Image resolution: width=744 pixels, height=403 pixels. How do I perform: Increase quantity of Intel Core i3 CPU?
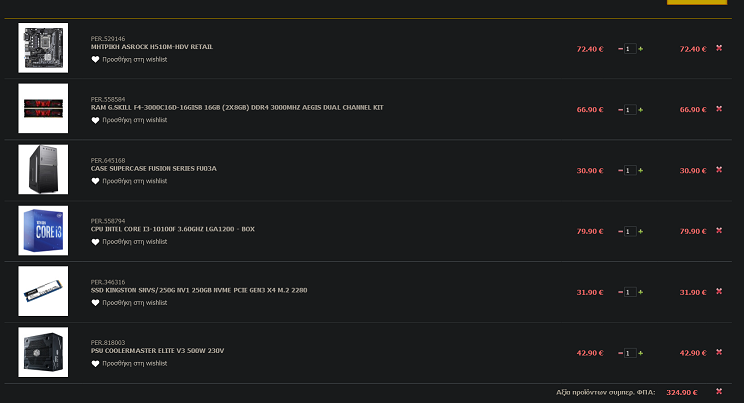[x=641, y=231]
